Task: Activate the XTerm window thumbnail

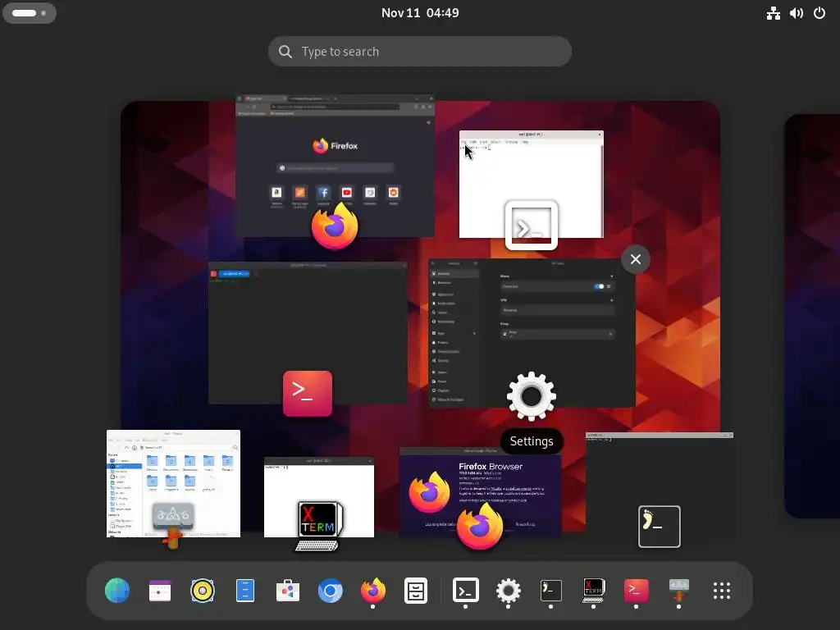Action: pos(319,497)
